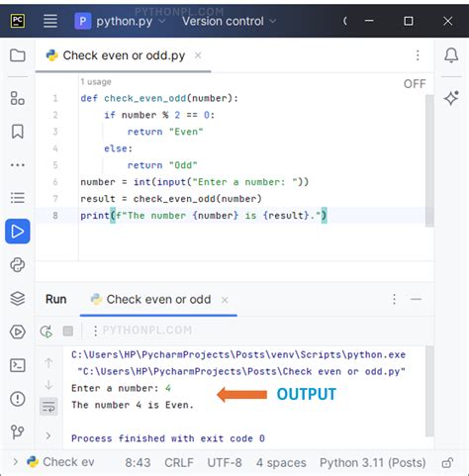Viewport: 469px width, 476px height.
Task: Open editor tab options menu
Action: (418, 55)
